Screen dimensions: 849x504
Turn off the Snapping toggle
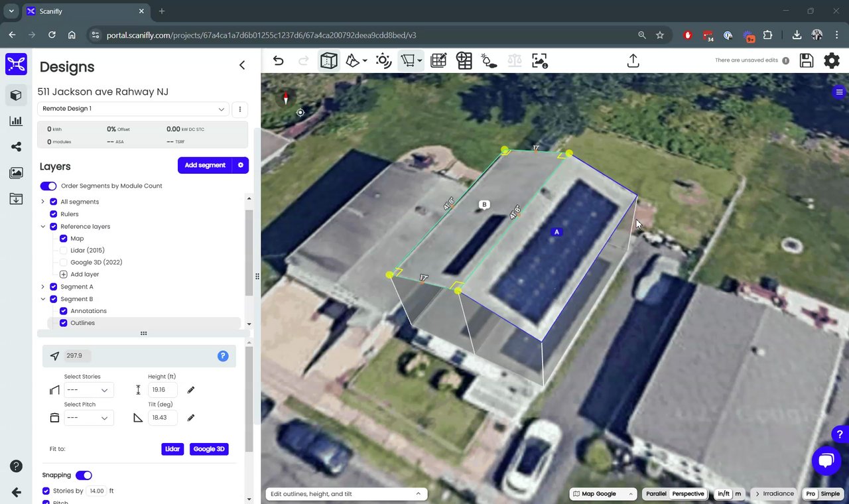[84, 475]
